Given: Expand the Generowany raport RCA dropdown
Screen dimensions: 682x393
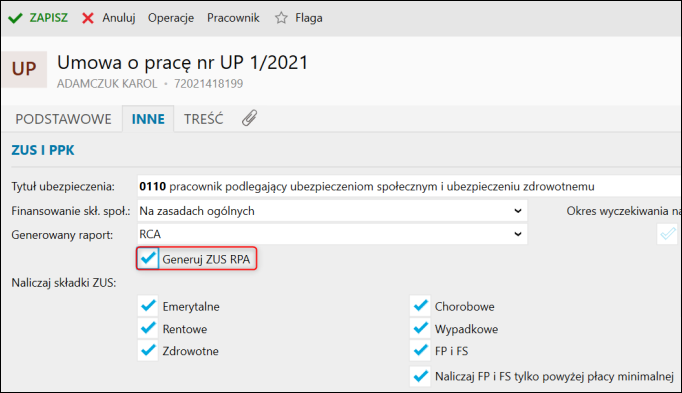Looking at the screenshot, I should 332,234.
